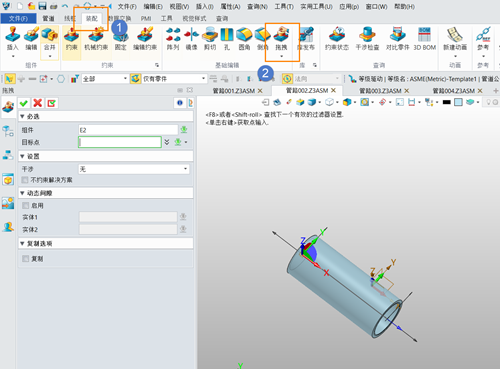Image resolution: width=500 pixels, height=369 pixels.
Task: Enable the 不约束解决方案 checkbox
Action: pos(25,180)
